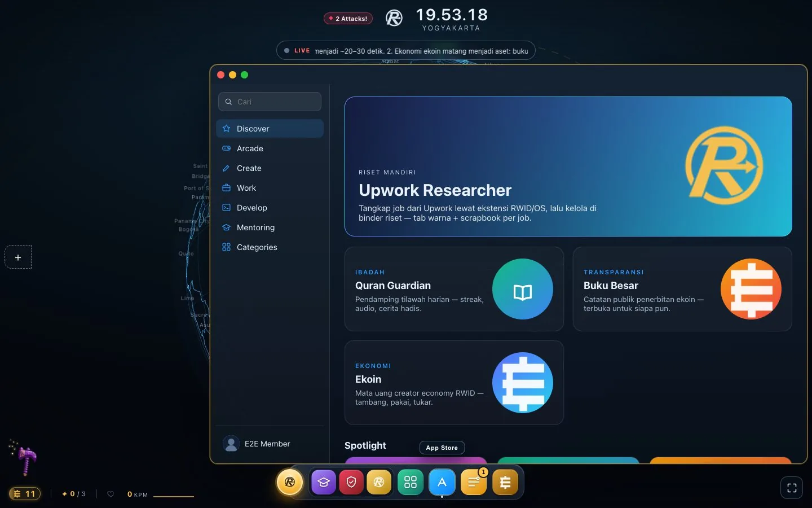Click the R logo beside the clock
The image size is (812, 508).
pyautogui.click(x=394, y=18)
